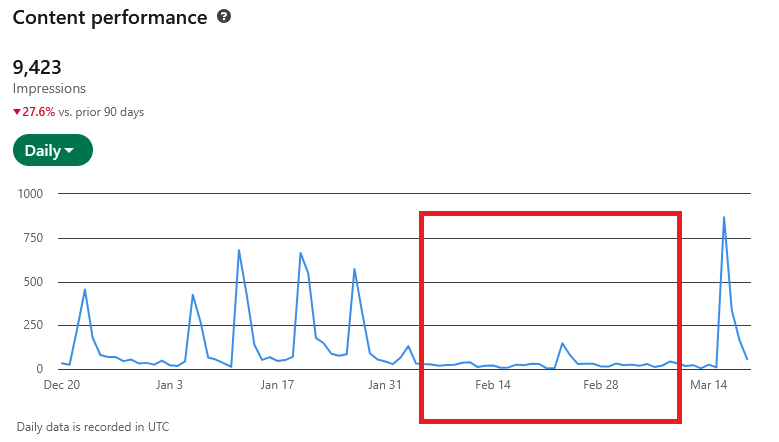Click the 9,423 impressions count
The width and height of the screenshot is (779, 442).
(37, 67)
